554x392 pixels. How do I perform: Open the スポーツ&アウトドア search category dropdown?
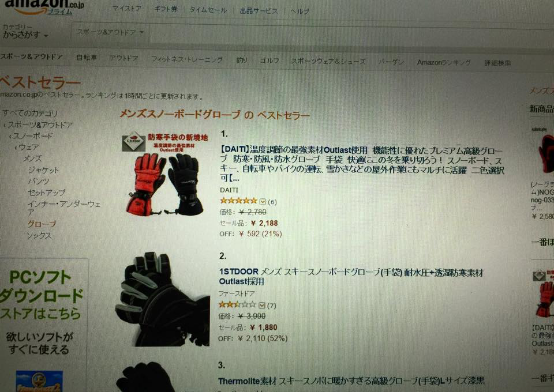(x=110, y=32)
